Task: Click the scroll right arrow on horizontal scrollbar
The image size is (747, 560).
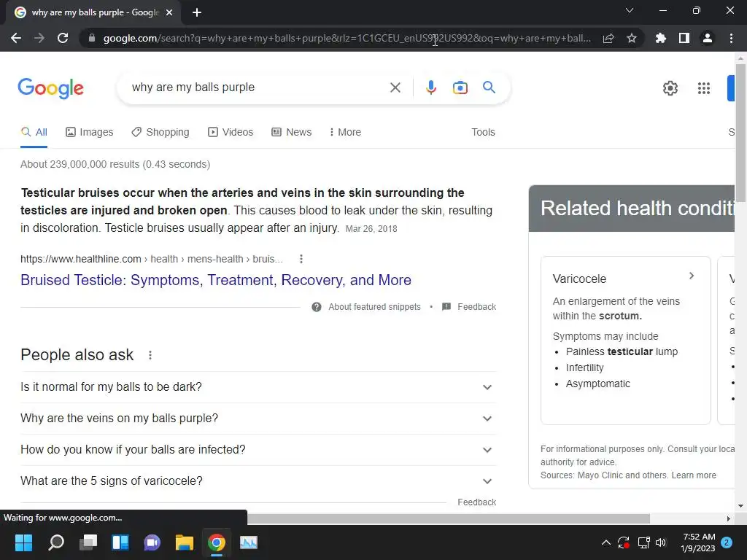Action: coord(728,518)
